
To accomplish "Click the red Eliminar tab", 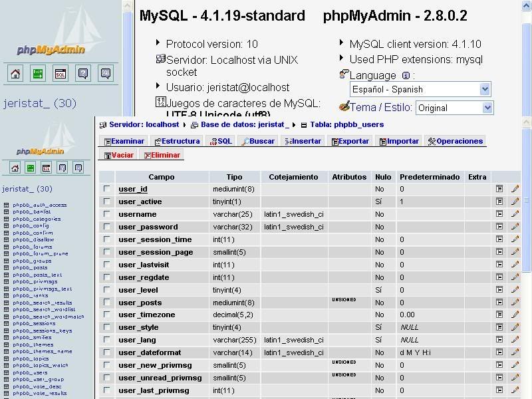I will (x=162, y=155).
